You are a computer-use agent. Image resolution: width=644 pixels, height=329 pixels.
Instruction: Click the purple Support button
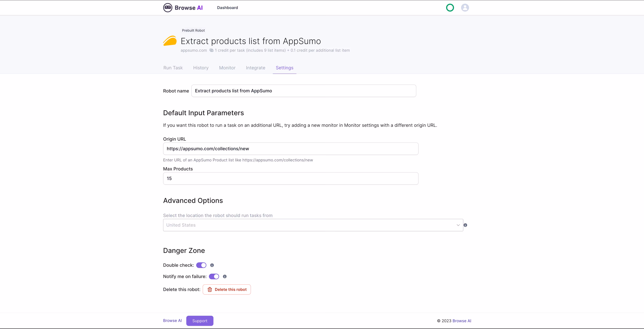(x=200, y=321)
